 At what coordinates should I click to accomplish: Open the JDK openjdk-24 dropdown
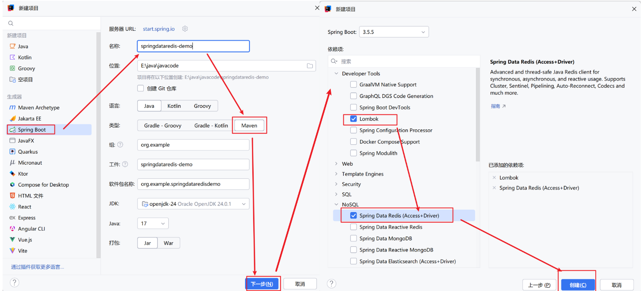pyautogui.click(x=193, y=204)
